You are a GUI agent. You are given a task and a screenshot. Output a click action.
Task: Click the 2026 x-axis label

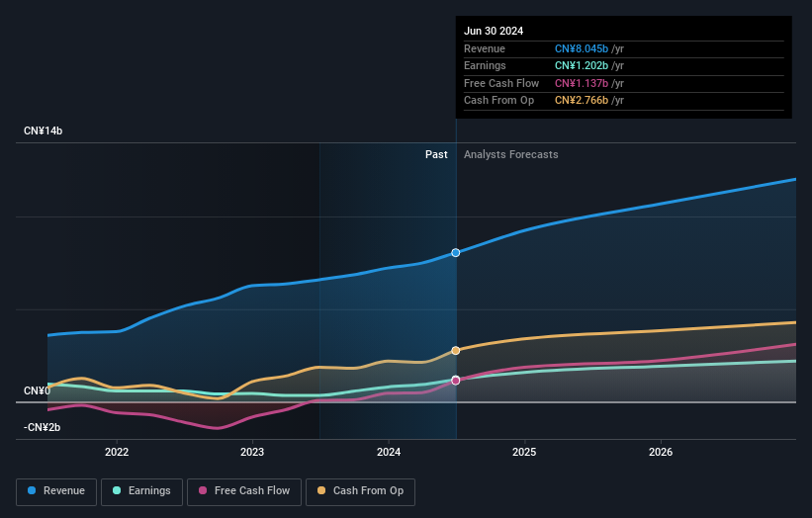pyautogui.click(x=661, y=452)
